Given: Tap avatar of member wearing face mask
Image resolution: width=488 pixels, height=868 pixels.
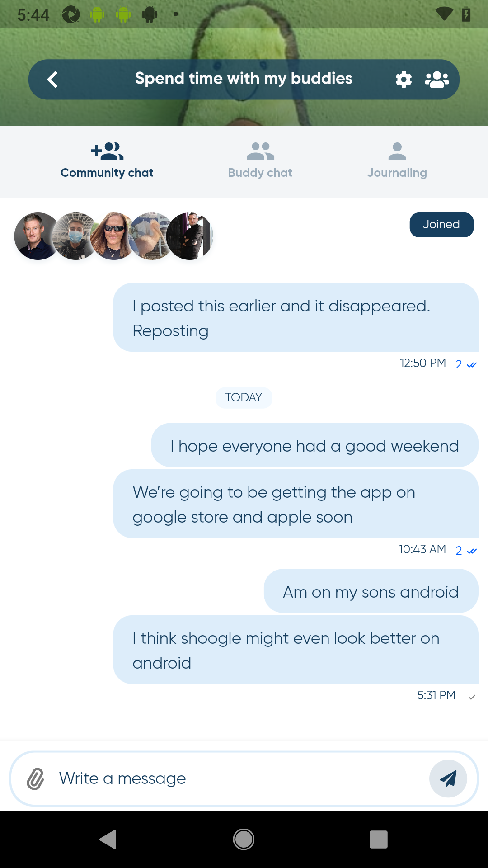Looking at the screenshot, I should coord(74,236).
